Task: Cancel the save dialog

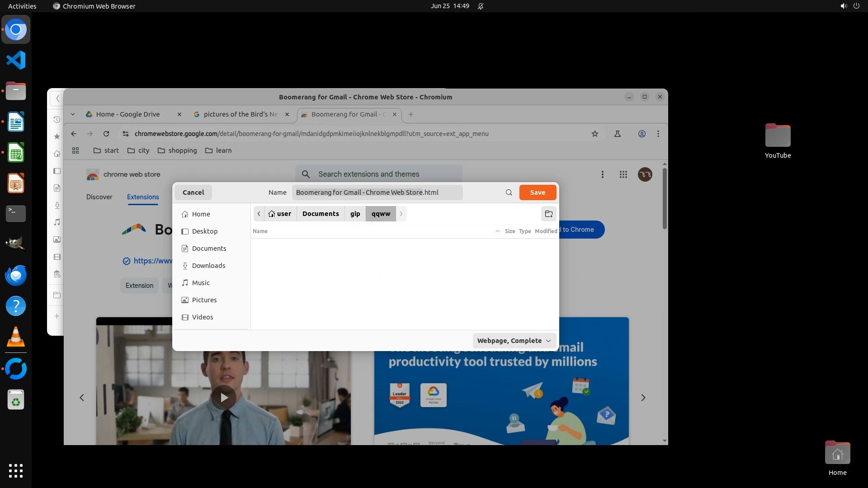Action: point(193,192)
